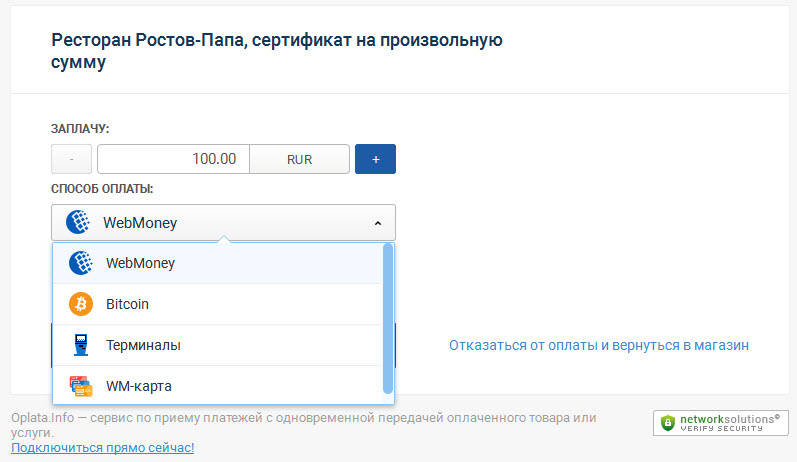Click the amount field showing 100.00
The image size is (797, 462).
pyautogui.click(x=173, y=159)
